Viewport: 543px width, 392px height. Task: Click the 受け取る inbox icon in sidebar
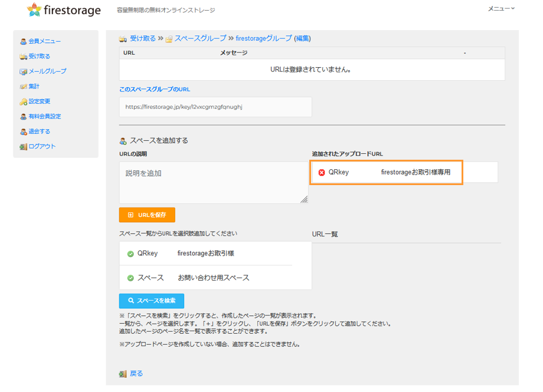(23, 57)
